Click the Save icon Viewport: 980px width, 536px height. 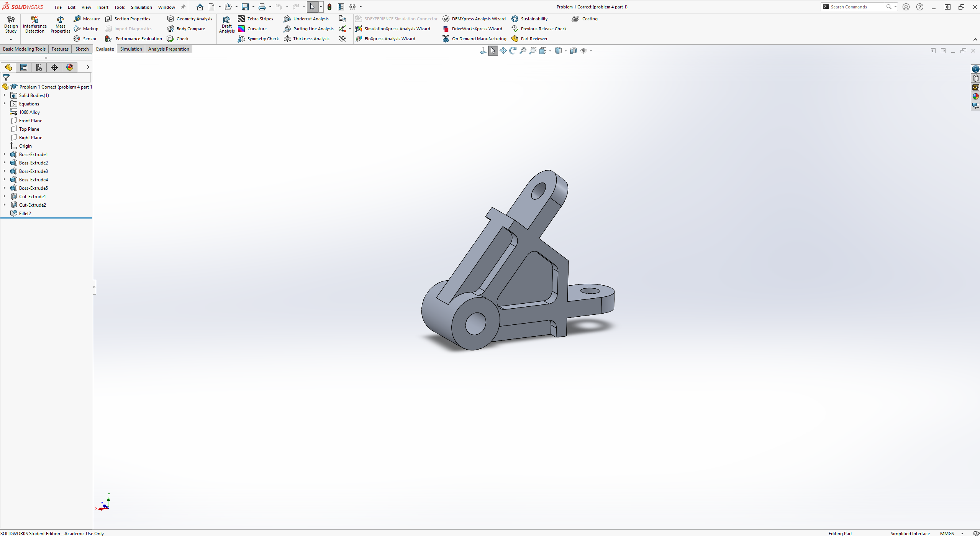click(x=245, y=7)
